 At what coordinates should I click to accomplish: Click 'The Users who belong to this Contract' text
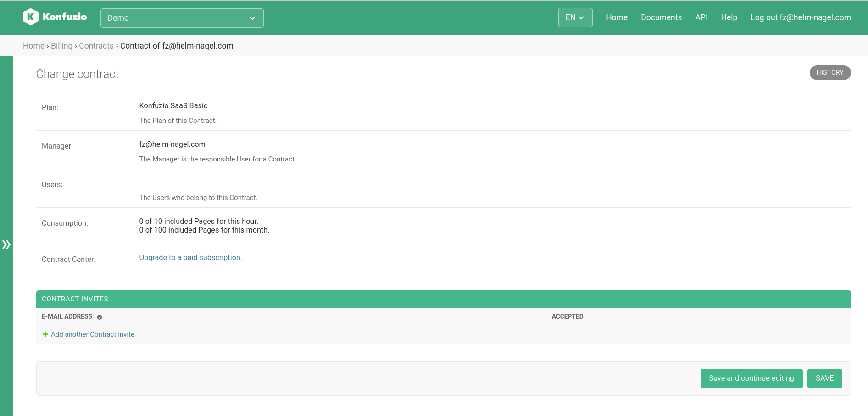coord(198,198)
